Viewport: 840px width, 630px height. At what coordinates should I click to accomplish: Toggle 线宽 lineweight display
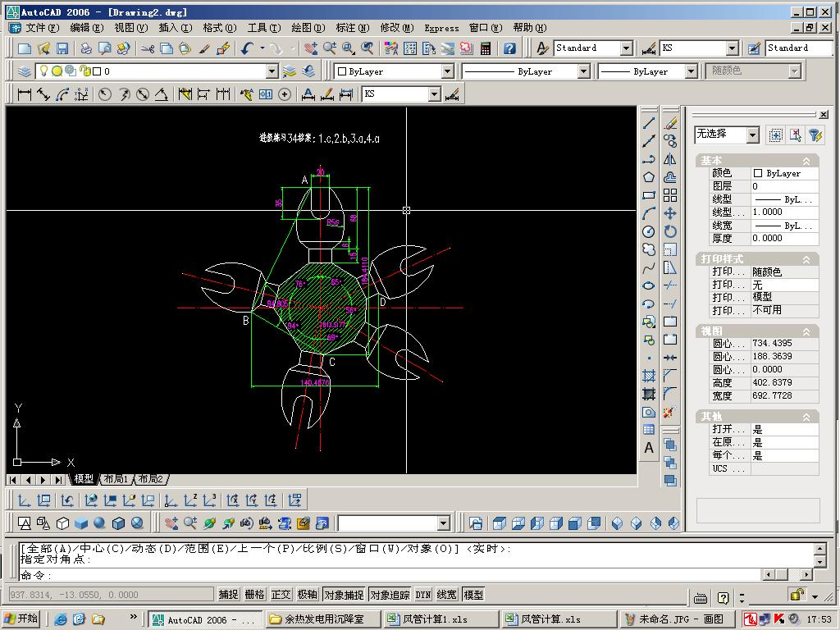point(447,595)
